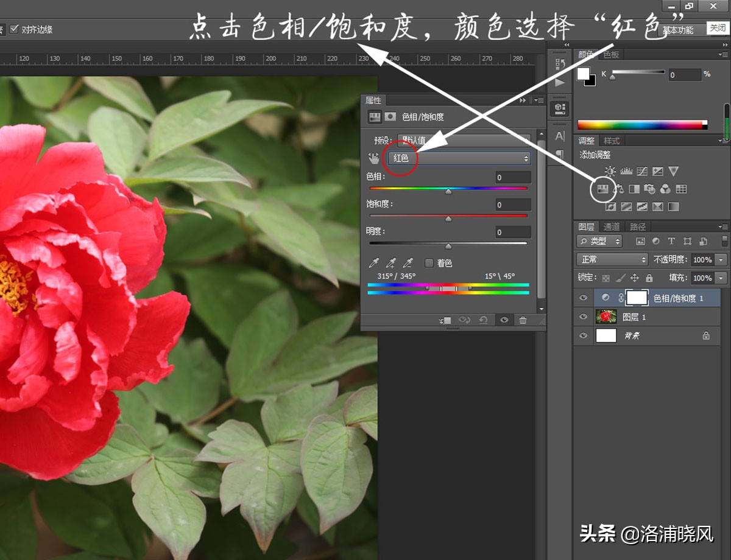The image size is (731, 560).
Task: Filter layers by type layers (T icon)
Action: coord(671,241)
